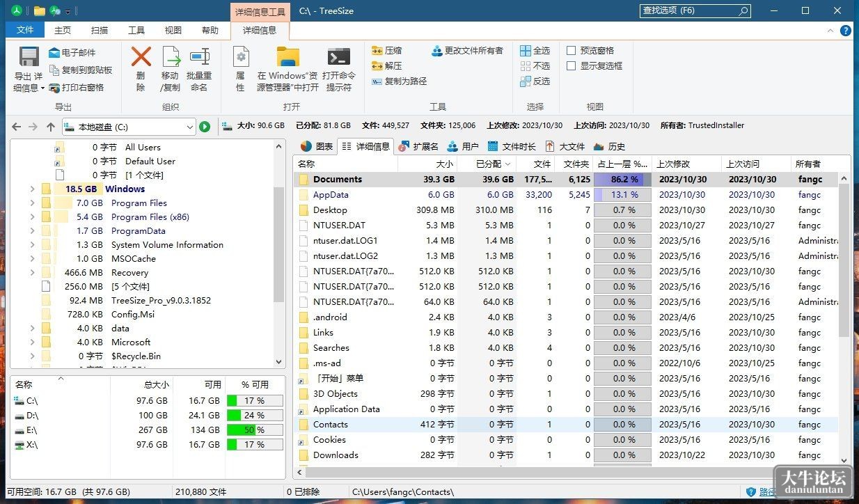Expand the Windows folder in tree
The height and width of the screenshot is (504, 859).
(32, 189)
